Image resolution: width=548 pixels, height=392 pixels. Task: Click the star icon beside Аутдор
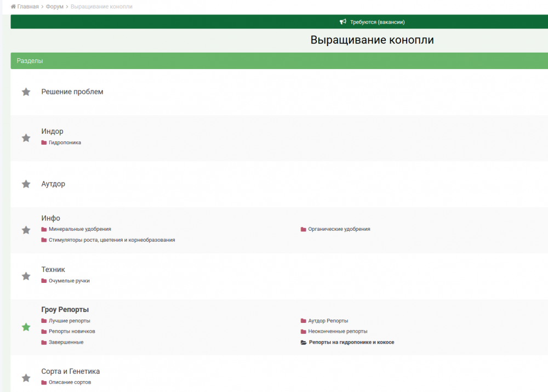[x=26, y=184]
